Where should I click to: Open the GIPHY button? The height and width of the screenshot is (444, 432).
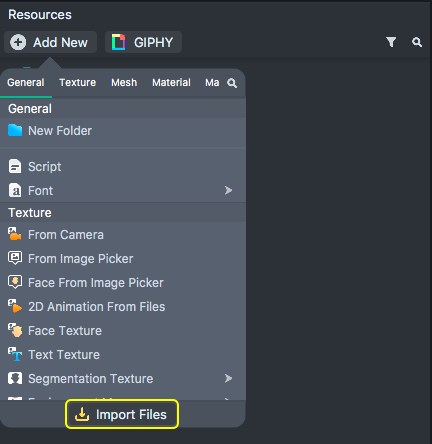[143, 42]
